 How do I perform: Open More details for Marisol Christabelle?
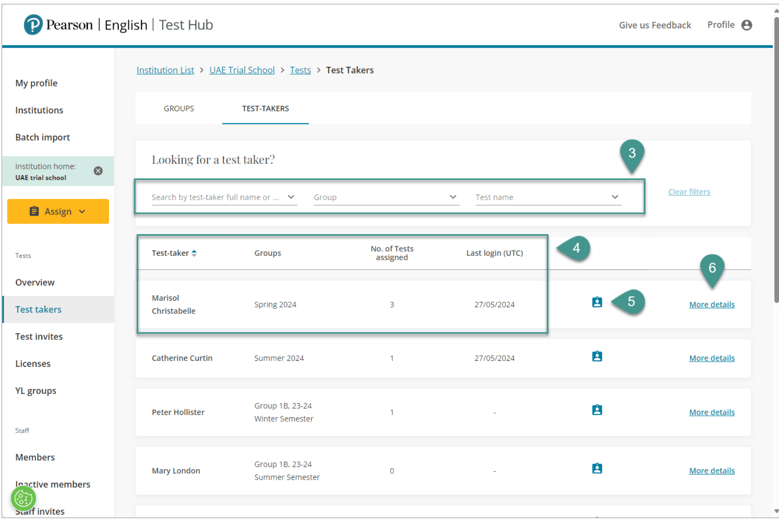click(711, 304)
